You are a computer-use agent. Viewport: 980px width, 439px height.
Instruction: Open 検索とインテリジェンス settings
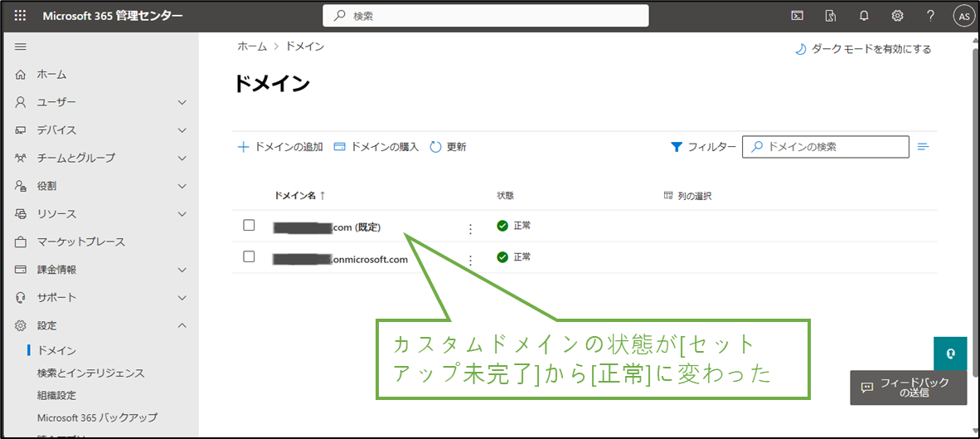pyautogui.click(x=91, y=373)
